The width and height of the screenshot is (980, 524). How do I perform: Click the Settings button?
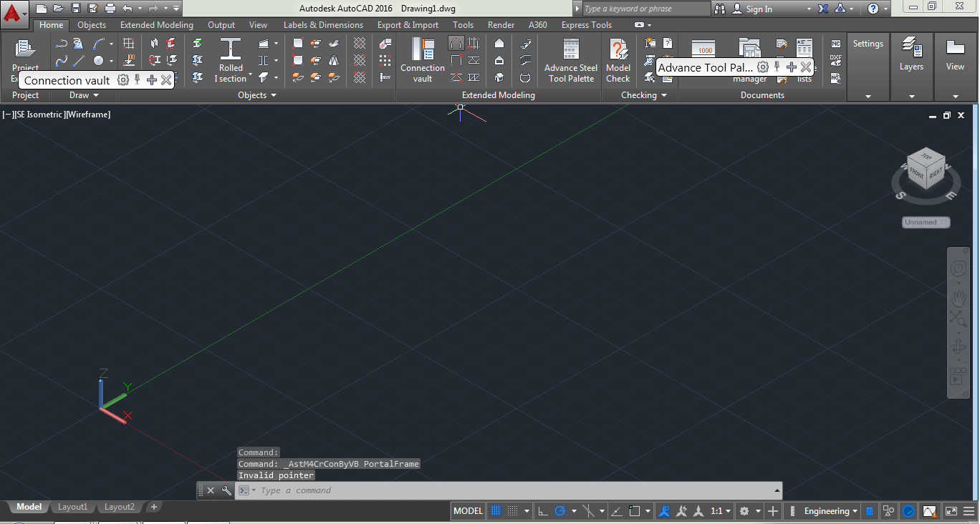coord(868,43)
